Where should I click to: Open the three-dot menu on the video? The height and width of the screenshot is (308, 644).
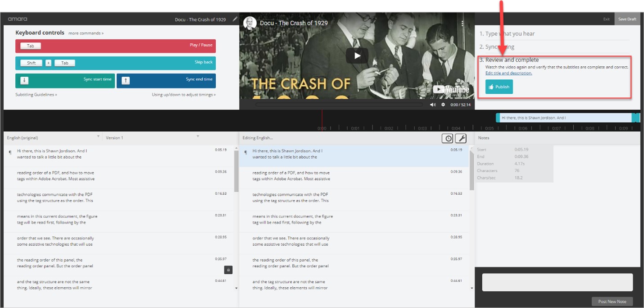coord(462,23)
